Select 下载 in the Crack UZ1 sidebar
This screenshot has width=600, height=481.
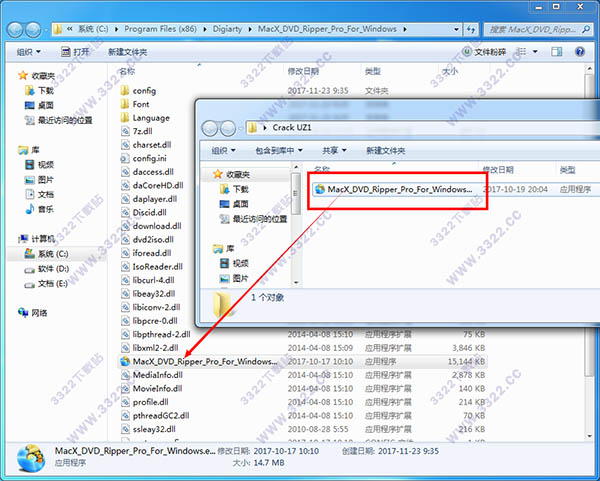[x=234, y=189]
